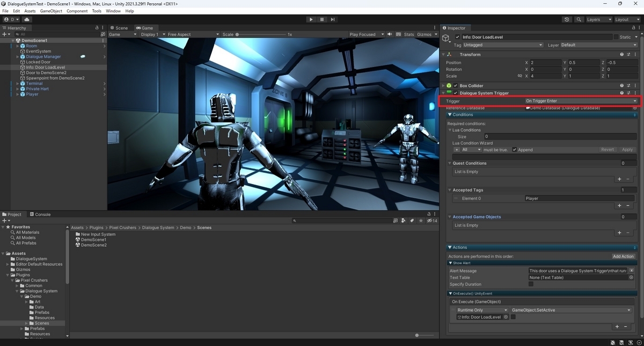Click the Pause button in the toolbar
Viewport: 644px width, 346px height.
point(322,19)
